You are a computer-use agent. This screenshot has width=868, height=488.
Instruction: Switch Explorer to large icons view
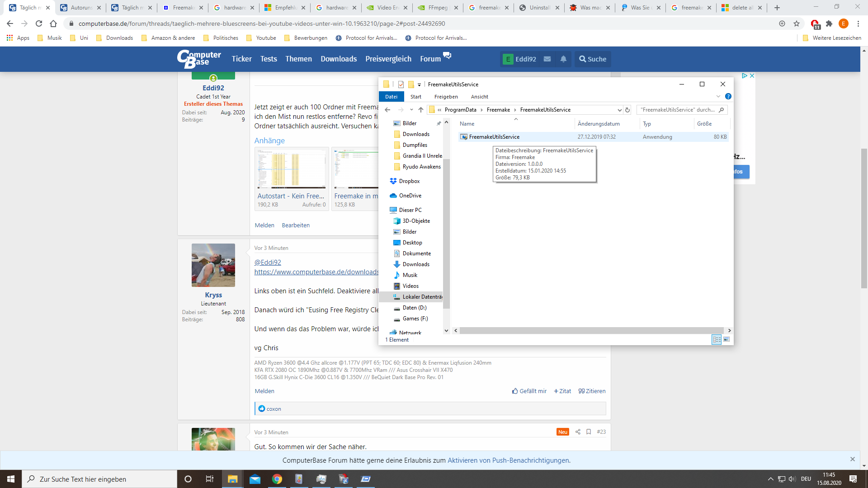[726, 339]
